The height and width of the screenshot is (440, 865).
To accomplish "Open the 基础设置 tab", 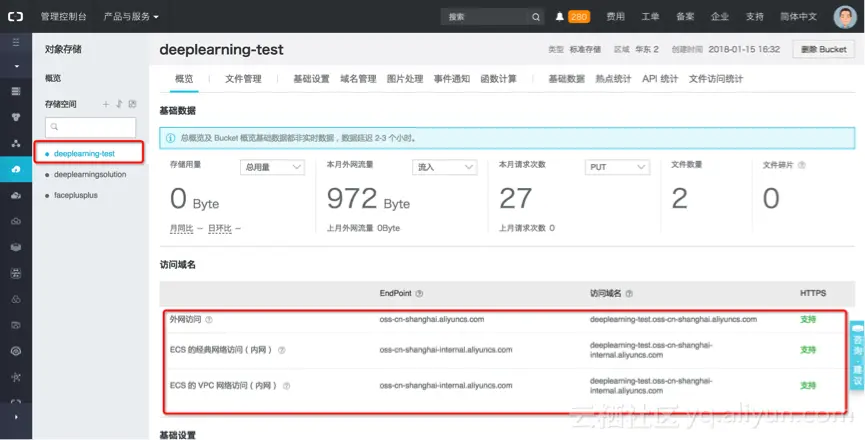I will (x=311, y=79).
